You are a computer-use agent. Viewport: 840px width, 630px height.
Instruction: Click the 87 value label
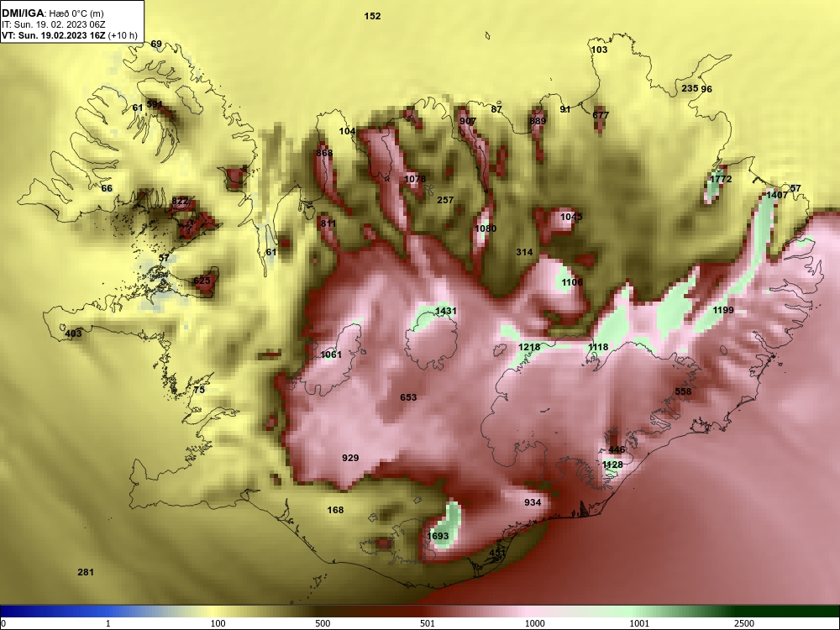click(496, 109)
